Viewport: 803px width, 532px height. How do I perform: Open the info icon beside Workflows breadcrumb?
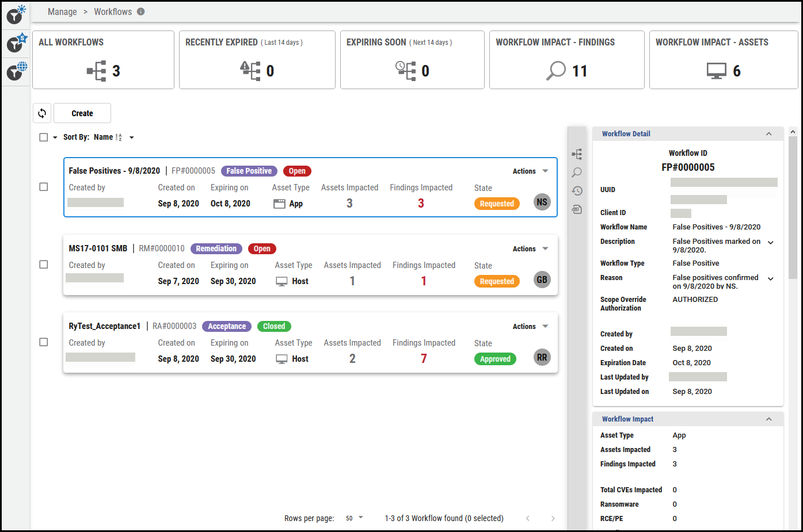tap(140, 12)
